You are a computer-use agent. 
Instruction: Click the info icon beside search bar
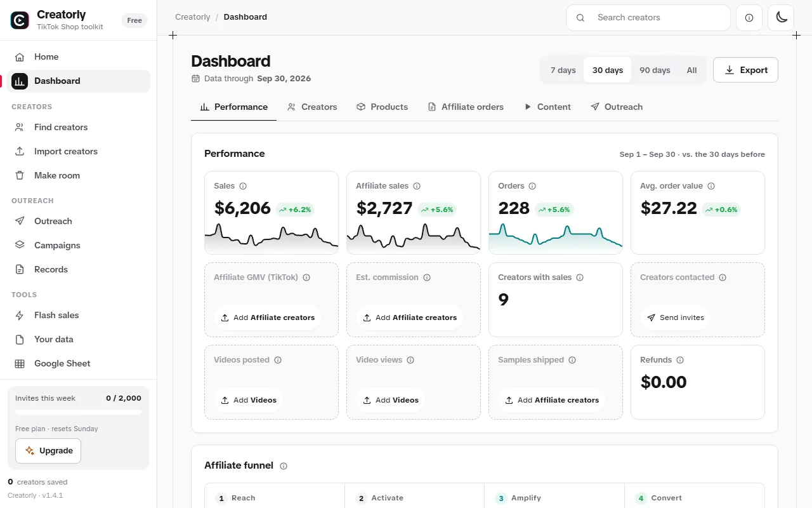749,18
